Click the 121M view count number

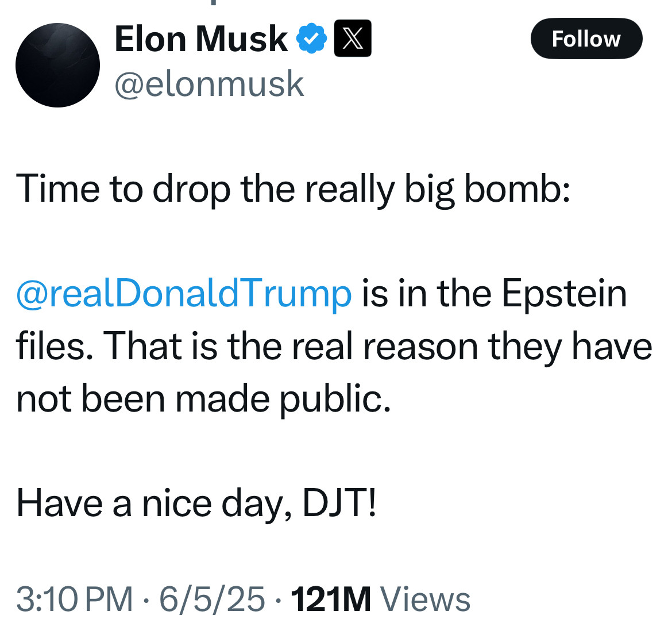(x=331, y=599)
